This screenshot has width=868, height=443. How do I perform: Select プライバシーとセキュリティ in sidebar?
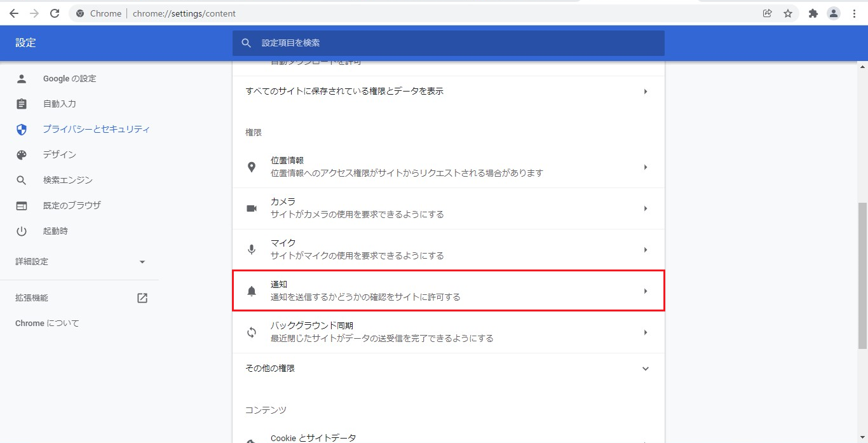pos(96,129)
